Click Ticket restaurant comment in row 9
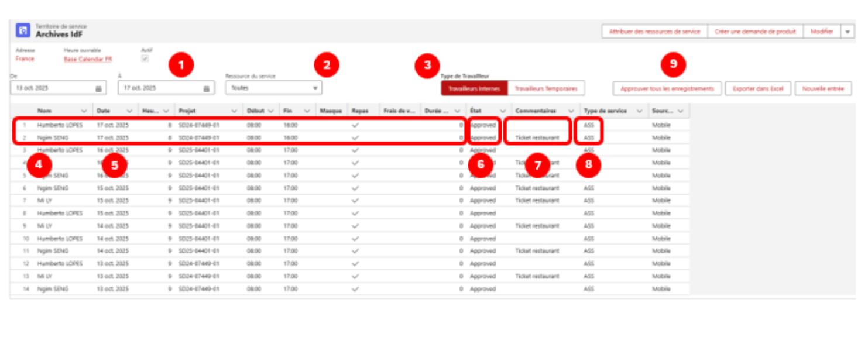Screen dimensions: 868x344 [537, 226]
